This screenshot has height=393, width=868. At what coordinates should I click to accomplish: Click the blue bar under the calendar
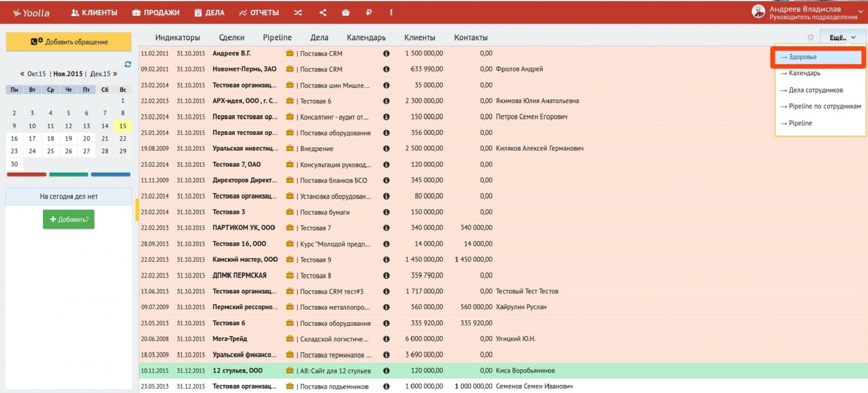point(111,175)
